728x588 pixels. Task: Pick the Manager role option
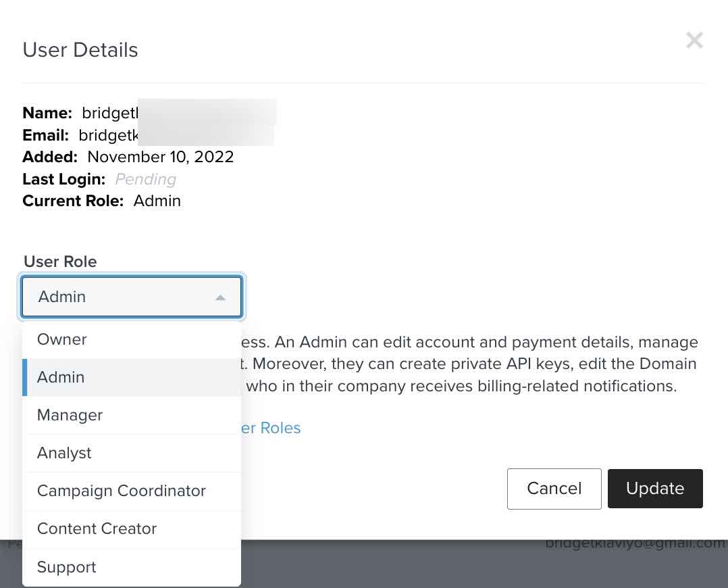70,415
